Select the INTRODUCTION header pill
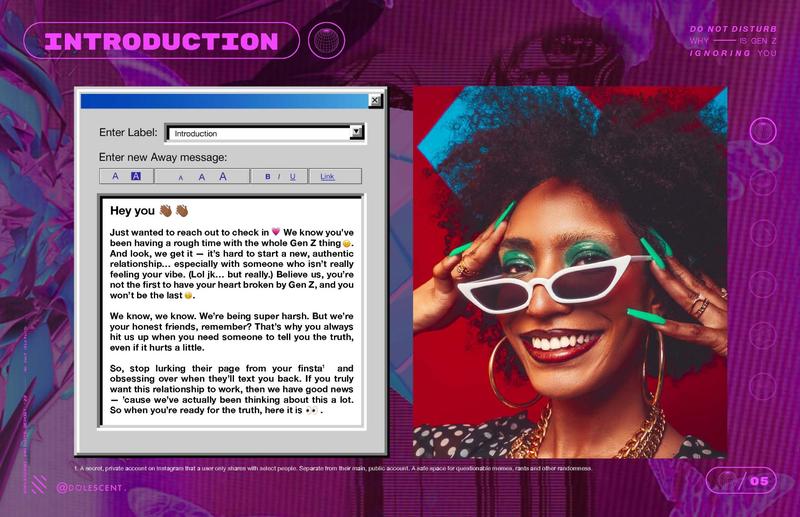 (162, 41)
